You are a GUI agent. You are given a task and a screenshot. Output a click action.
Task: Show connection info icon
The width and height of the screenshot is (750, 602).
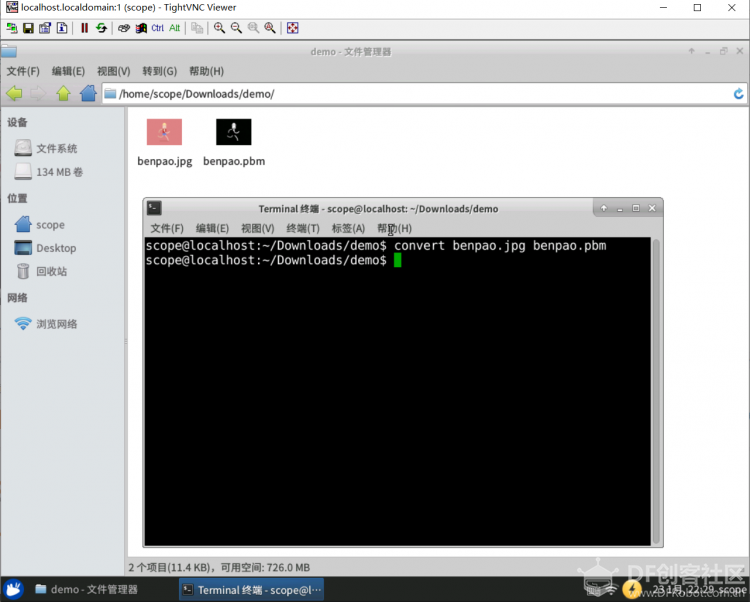click(x=62, y=28)
